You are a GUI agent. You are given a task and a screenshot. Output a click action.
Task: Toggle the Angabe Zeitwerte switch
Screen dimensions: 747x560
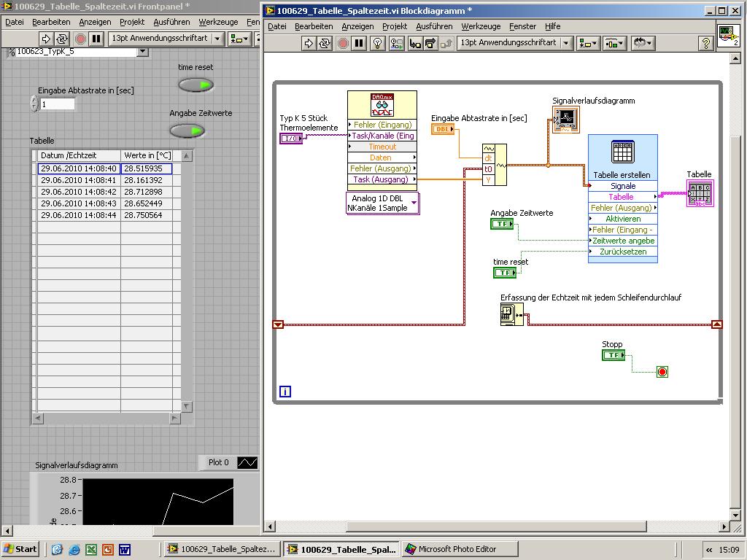coord(187,131)
